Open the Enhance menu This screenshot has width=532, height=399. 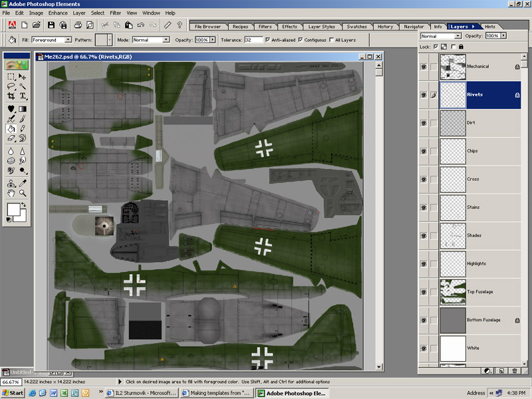pos(58,13)
